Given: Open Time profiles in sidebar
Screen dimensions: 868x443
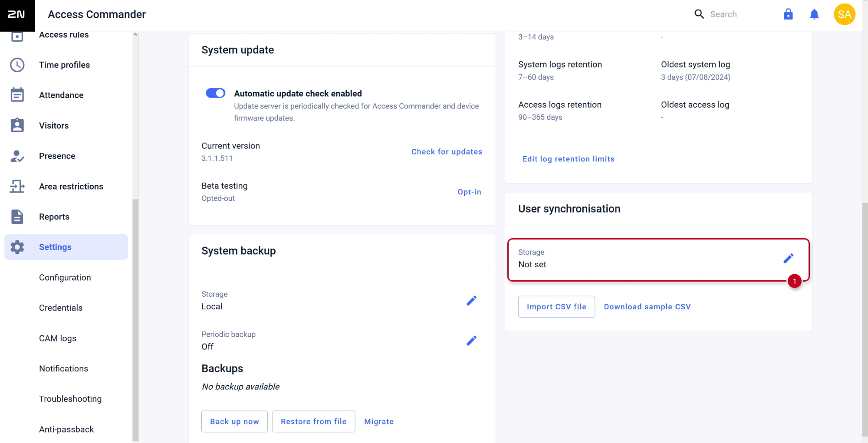Looking at the screenshot, I should click(x=64, y=65).
